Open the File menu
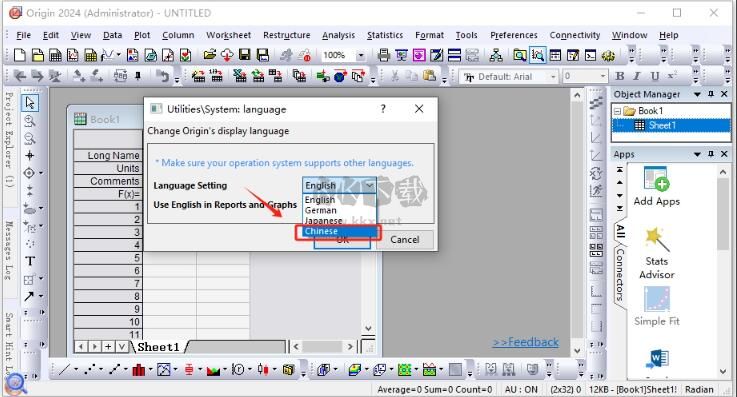 tap(24, 35)
